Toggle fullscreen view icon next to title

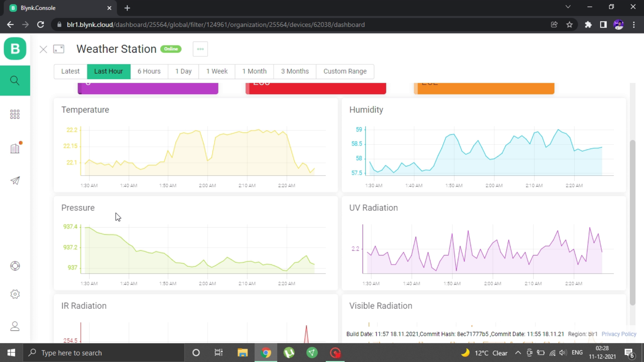coord(59,49)
